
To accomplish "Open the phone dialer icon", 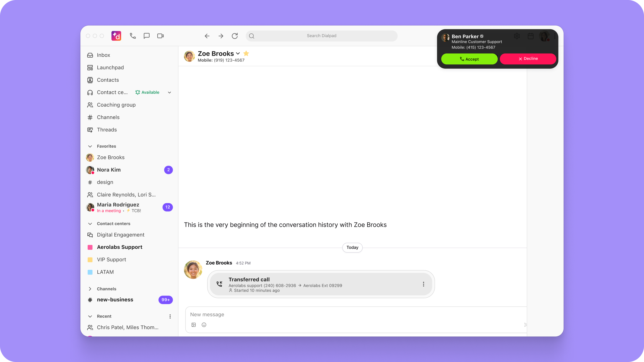I will pyautogui.click(x=133, y=36).
